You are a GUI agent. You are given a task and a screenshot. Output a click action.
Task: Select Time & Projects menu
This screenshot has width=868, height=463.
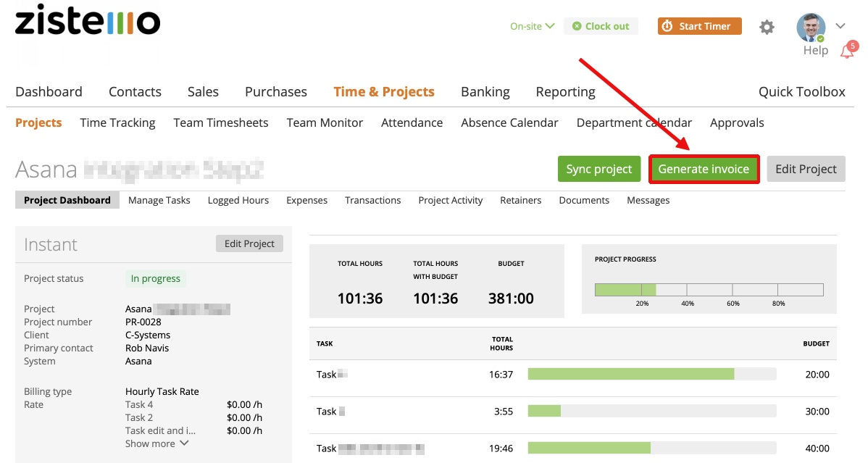pos(383,92)
